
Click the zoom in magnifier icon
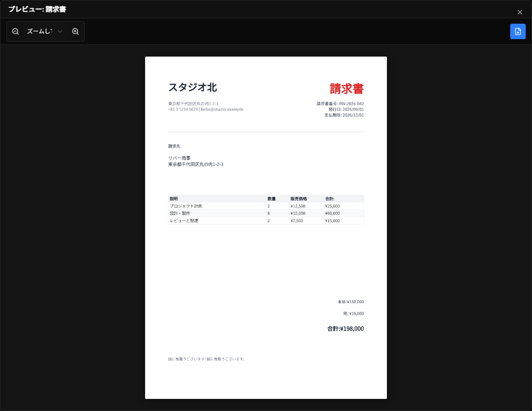[x=75, y=31]
